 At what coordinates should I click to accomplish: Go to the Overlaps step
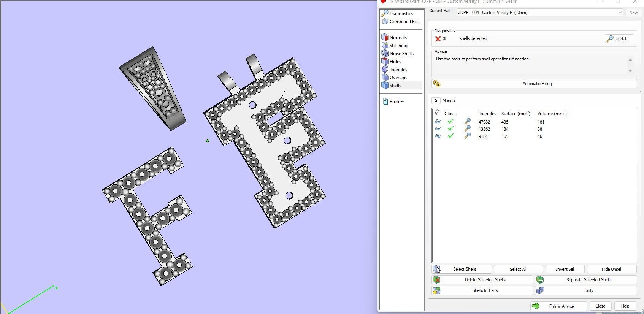click(398, 78)
